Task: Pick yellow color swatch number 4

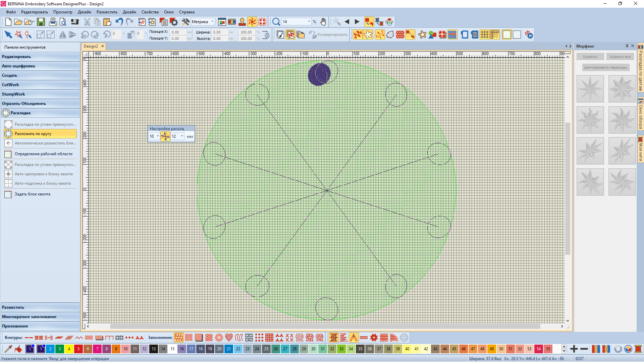Action: [69, 349]
